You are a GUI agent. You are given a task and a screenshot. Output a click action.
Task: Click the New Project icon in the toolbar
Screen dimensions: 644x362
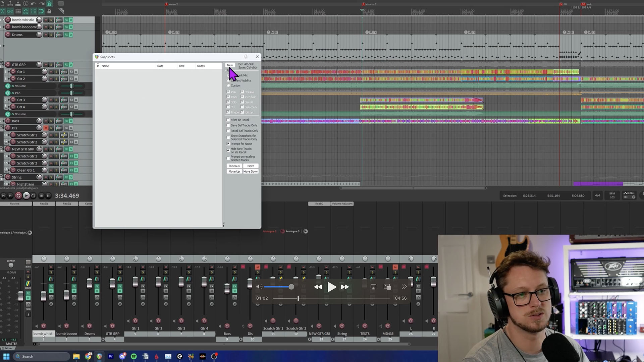3,4
